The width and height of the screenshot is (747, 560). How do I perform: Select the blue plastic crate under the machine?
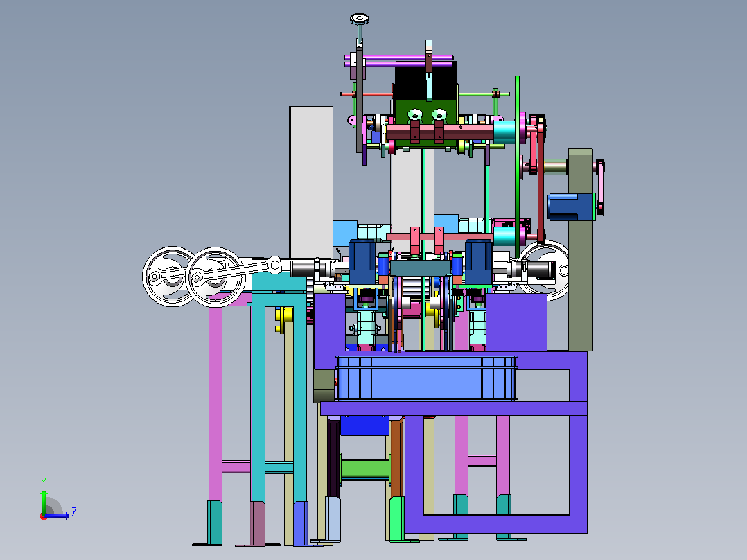click(x=426, y=378)
